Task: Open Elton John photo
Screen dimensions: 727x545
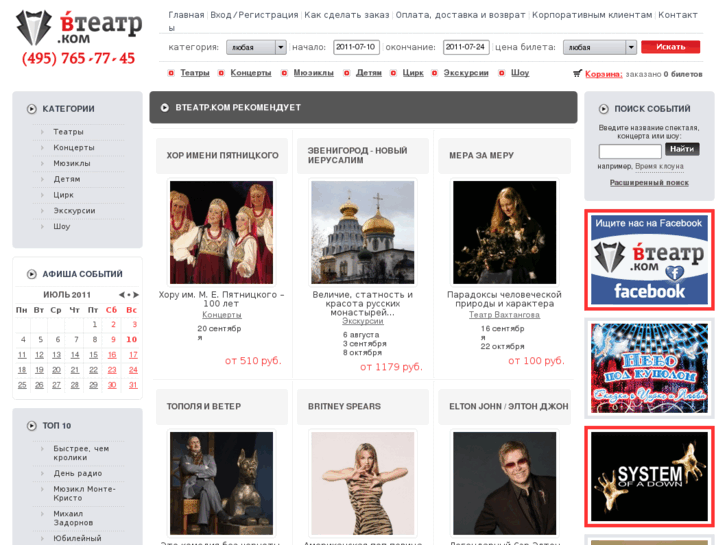Action: [x=504, y=483]
